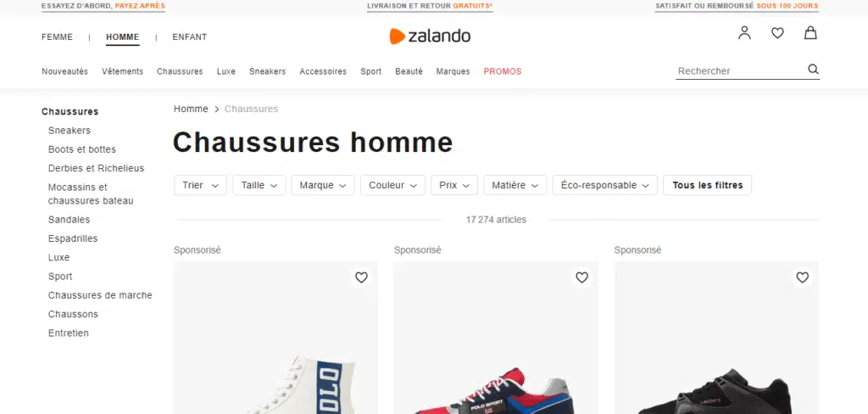868x414 pixels.
Task: Favorite the white Polo high-top sneaker
Action: tap(361, 277)
